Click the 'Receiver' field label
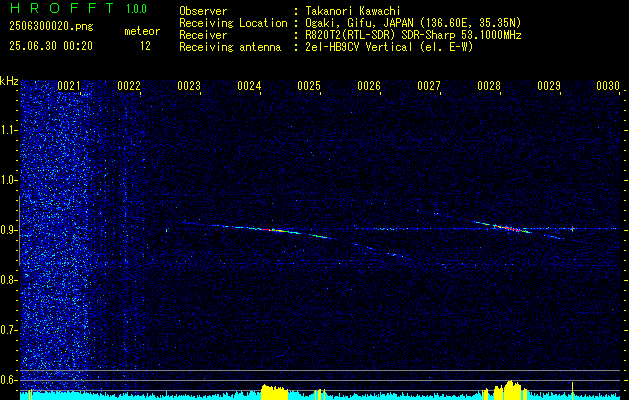The width and height of the screenshot is (629, 400). tap(203, 35)
